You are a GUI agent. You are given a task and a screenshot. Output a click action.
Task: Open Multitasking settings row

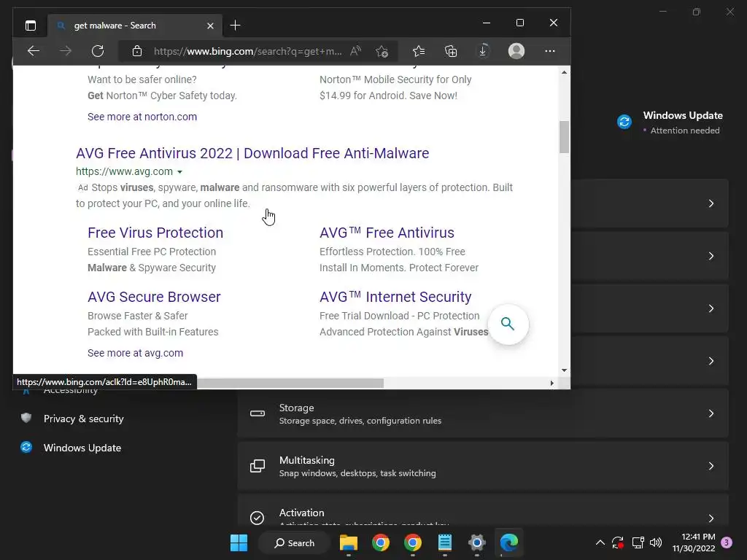(483, 466)
